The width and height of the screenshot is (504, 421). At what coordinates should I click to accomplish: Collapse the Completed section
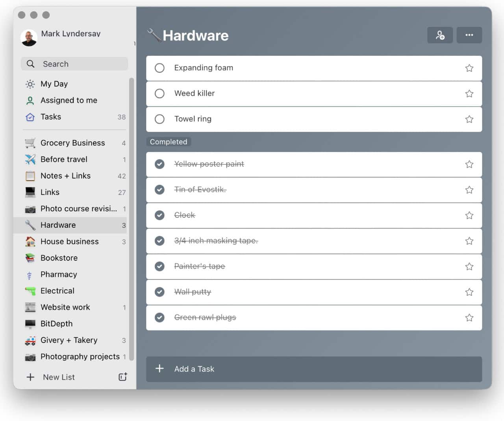click(x=169, y=142)
